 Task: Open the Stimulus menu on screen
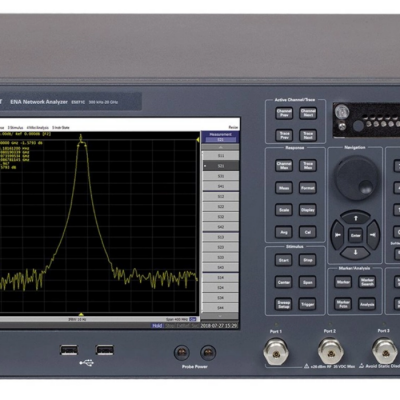click(x=15, y=128)
